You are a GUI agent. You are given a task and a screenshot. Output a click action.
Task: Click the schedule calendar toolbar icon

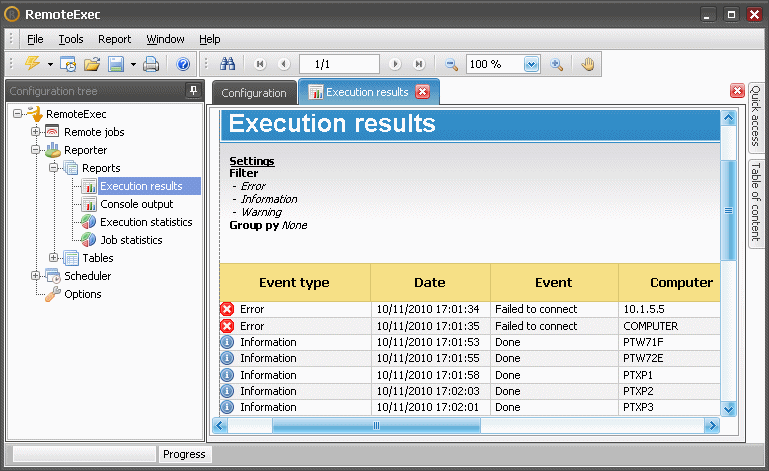[x=68, y=64]
